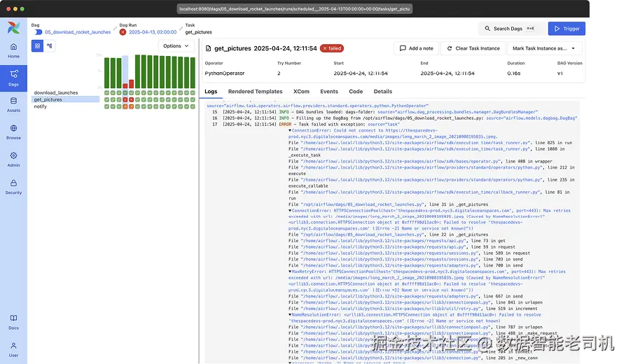Click the Trigger button
The image size is (626, 364).
566,29
